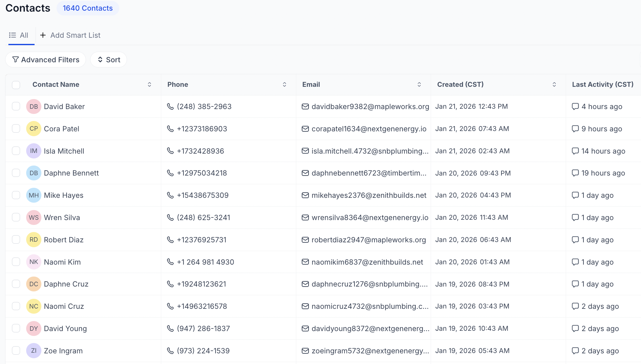Viewport: 641px width, 364px height.
Task: Click Cora Patel's CP avatar
Action: click(34, 129)
